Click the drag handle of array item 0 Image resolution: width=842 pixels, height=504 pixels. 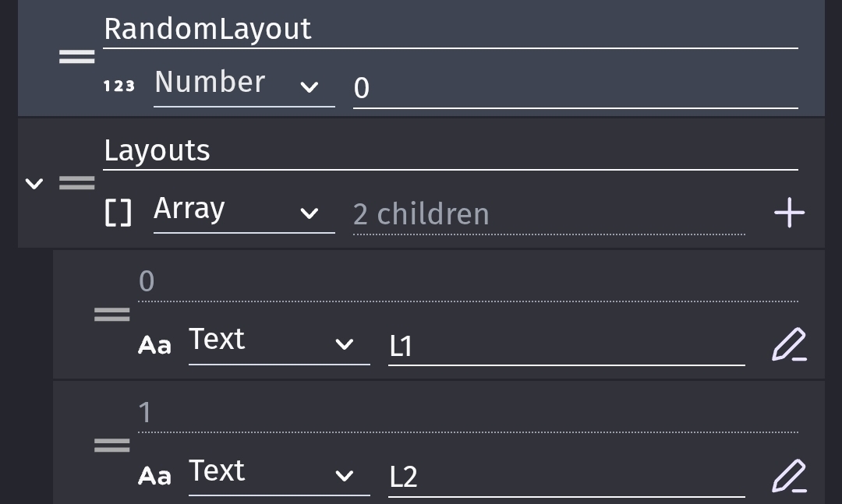111,315
